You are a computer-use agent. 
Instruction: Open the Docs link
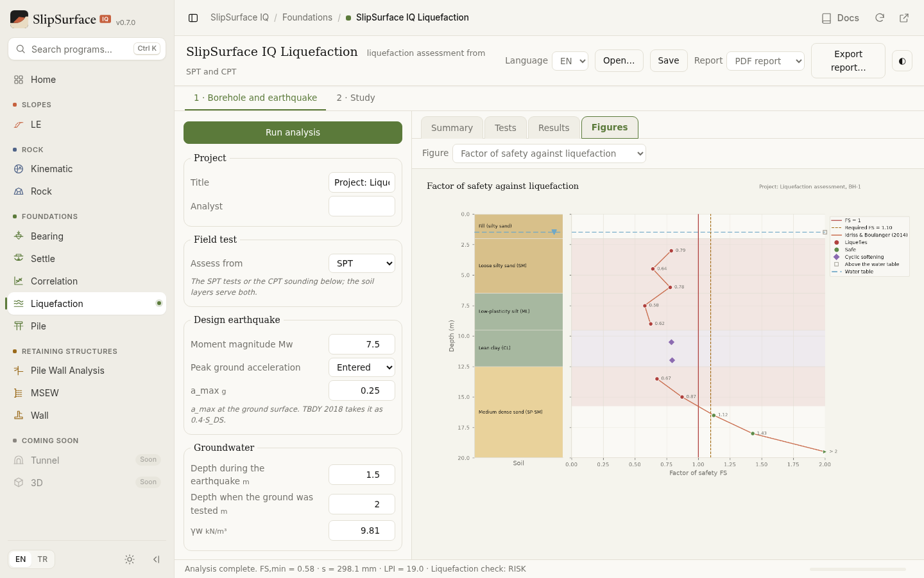pos(841,18)
